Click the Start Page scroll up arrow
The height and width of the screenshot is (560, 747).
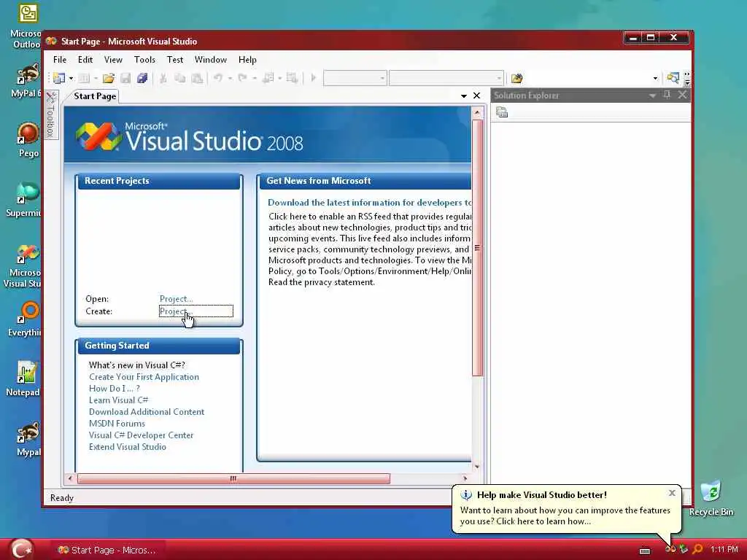(x=477, y=112)
